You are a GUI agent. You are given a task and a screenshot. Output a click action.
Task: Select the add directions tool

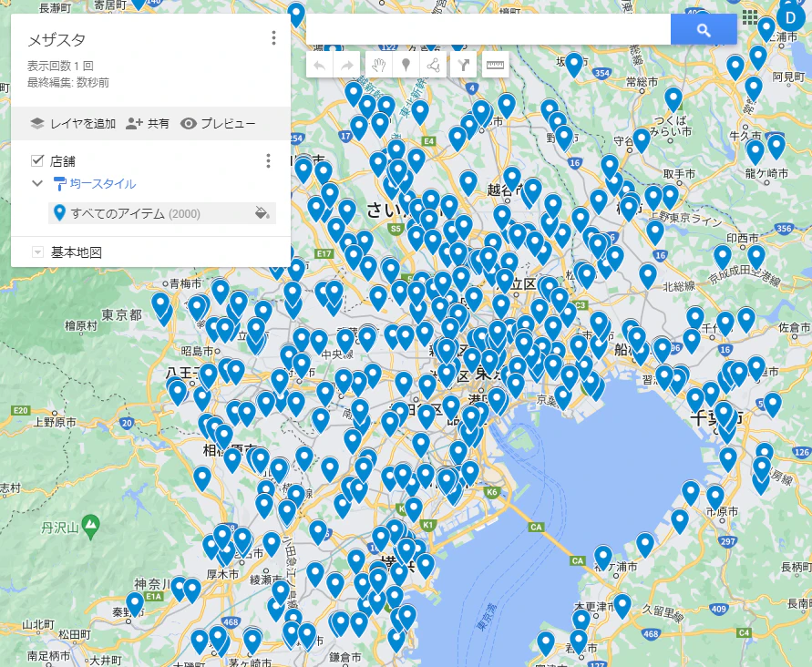464,65
